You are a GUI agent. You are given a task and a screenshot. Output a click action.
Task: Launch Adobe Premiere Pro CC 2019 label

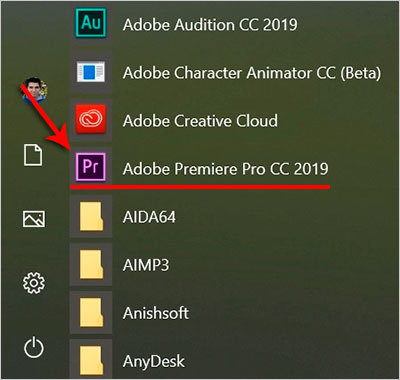pos(226,169)
